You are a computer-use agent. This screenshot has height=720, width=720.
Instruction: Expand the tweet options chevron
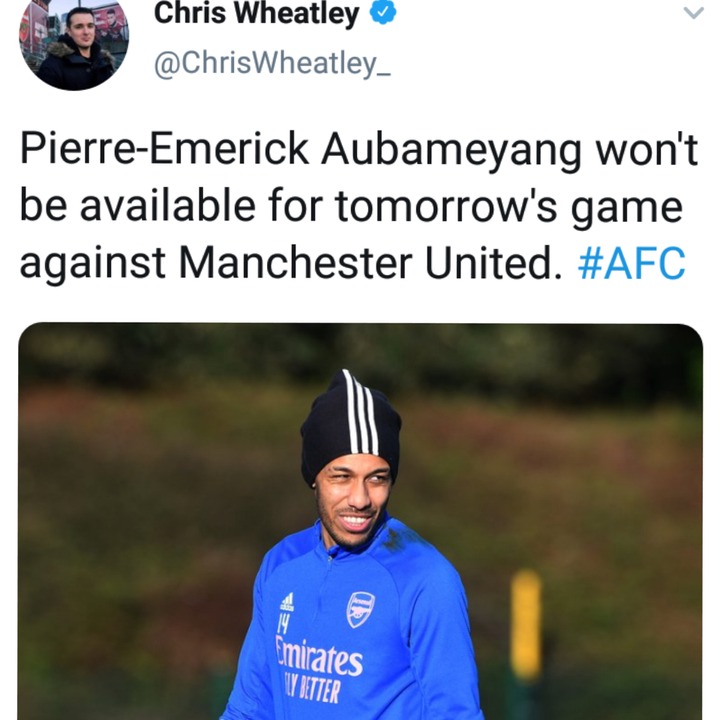click(x=693, y=13)
